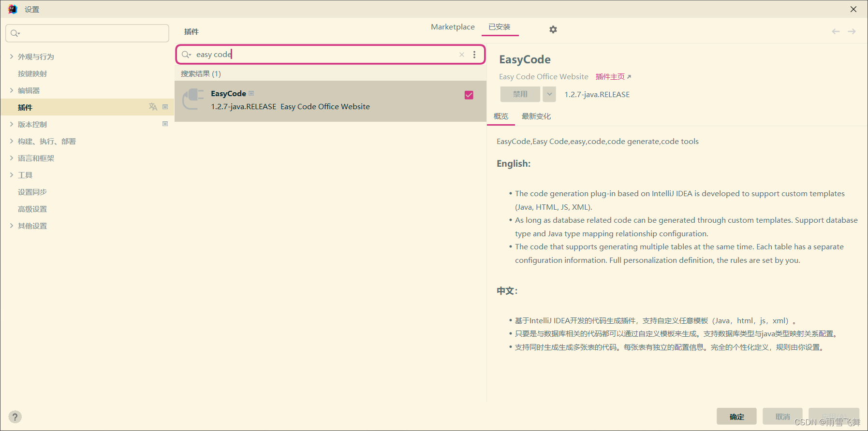Image resolution: width=868 pixels, height=431 pixels.
Task: Select 高级设置 in the settings tree
Action: [x=32, y=209]
